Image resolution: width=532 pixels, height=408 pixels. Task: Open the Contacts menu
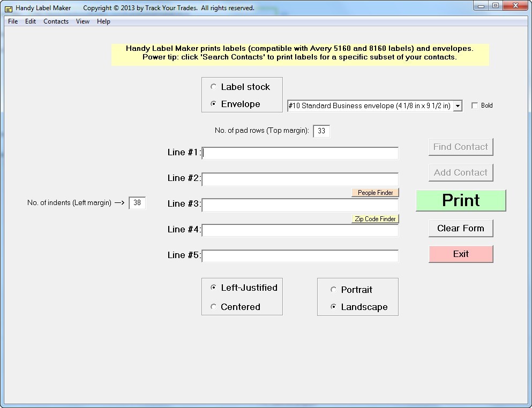56,21
